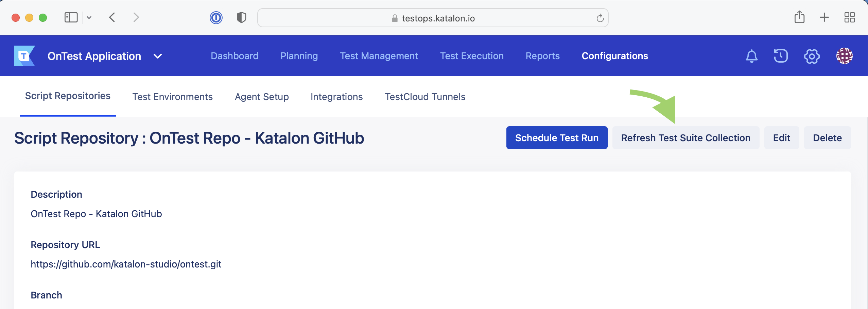
Task: Open the recent history clock icon
Action: [x=781, y=56]
